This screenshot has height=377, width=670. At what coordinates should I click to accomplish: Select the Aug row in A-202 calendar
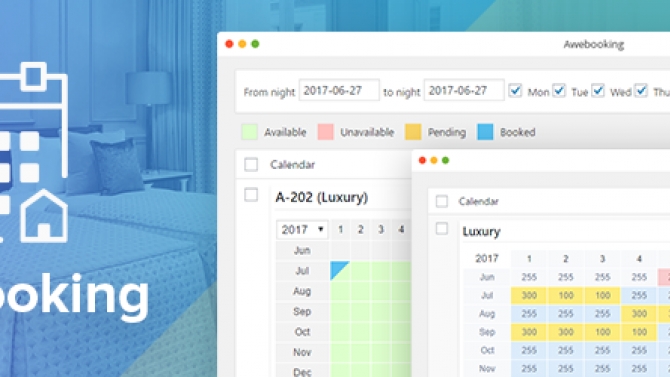point(302,291)
